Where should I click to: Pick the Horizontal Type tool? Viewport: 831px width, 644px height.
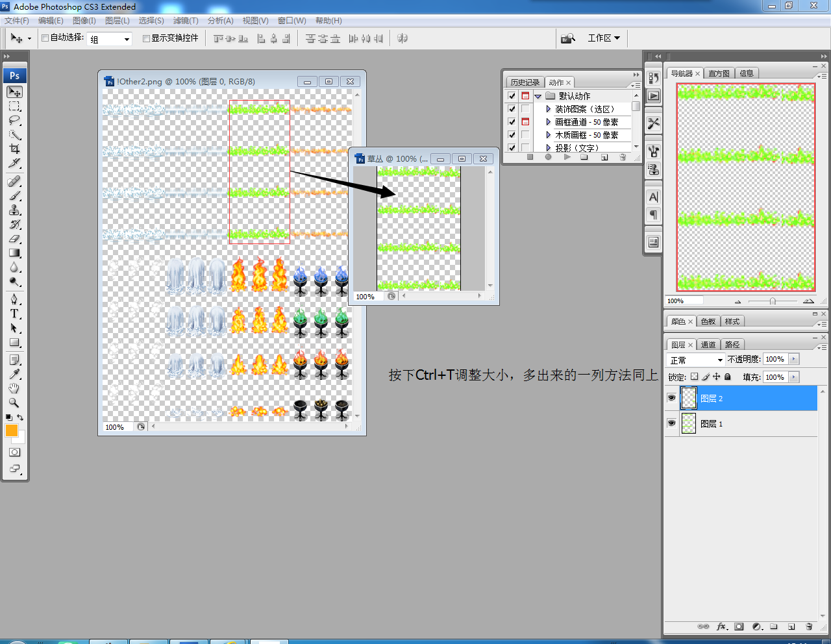tap(14, 314)
